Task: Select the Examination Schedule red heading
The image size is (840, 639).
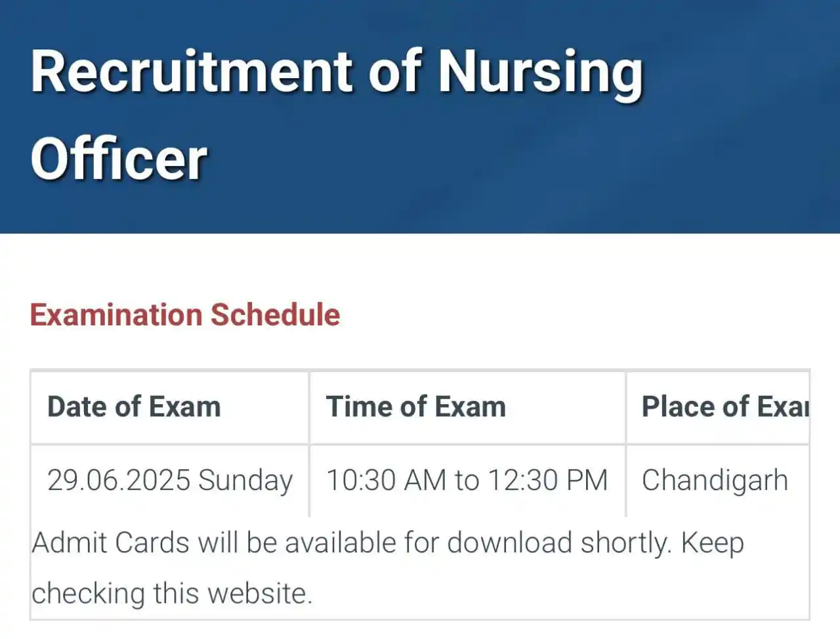Action: tap(185, 315)
